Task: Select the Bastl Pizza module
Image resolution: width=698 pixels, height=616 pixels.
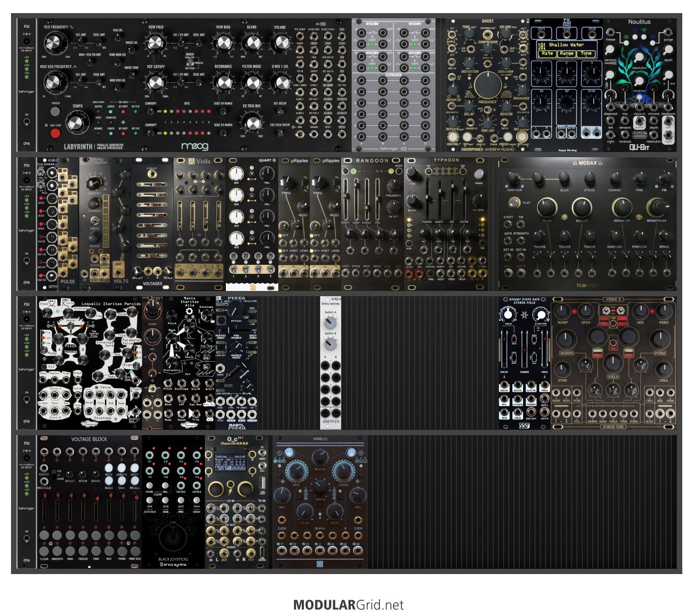Action: click(x=236, y=363)
